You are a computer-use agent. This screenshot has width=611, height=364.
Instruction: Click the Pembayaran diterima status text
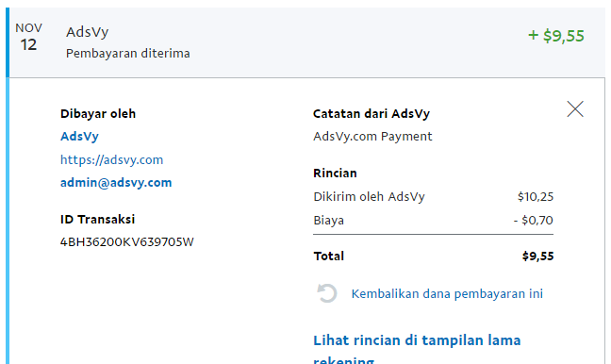click(128, 54)
